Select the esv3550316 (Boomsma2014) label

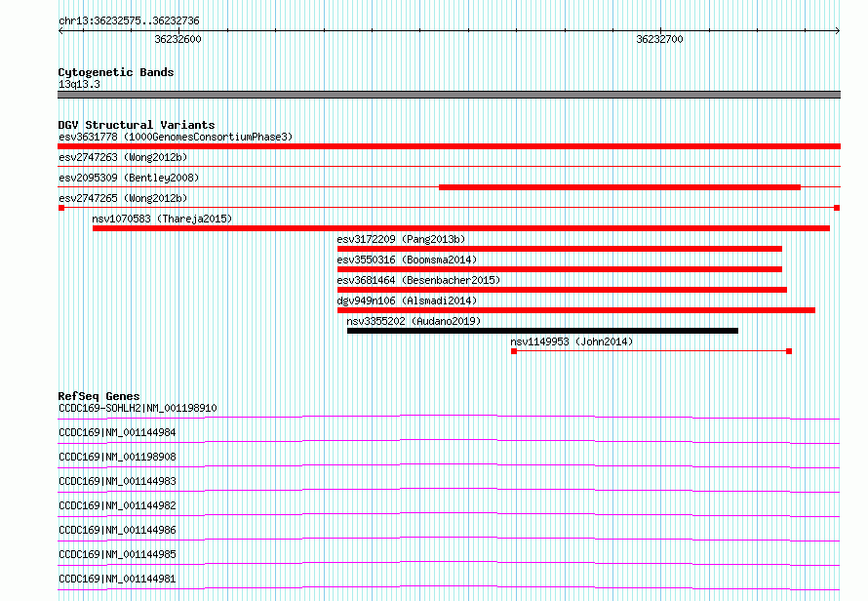[x=407, y=260]
